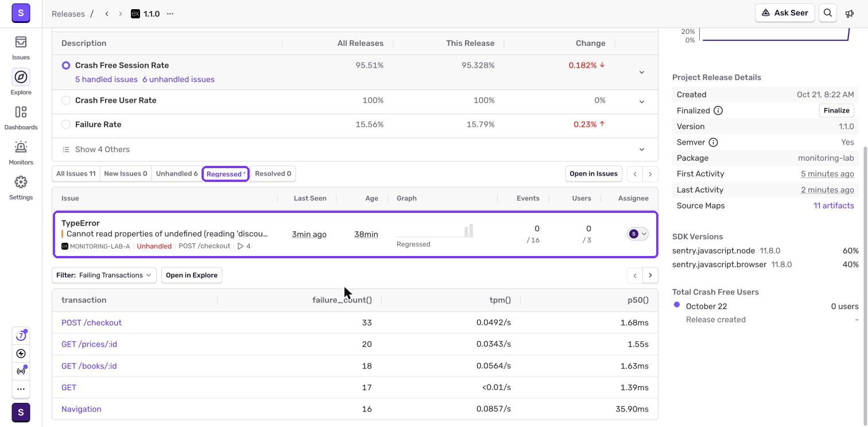The image size is (868, 427).
Task: Click the info icon next to Finalized
Action: click(x=718, y=111)
